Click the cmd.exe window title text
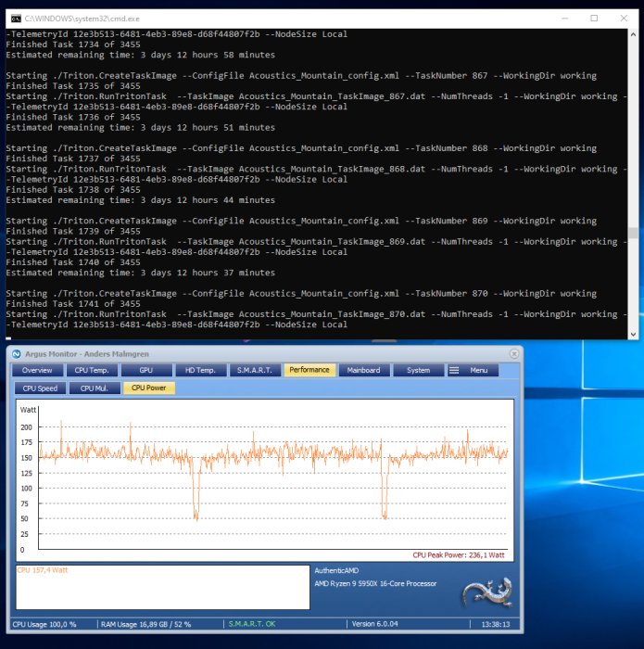 (82, 19)
